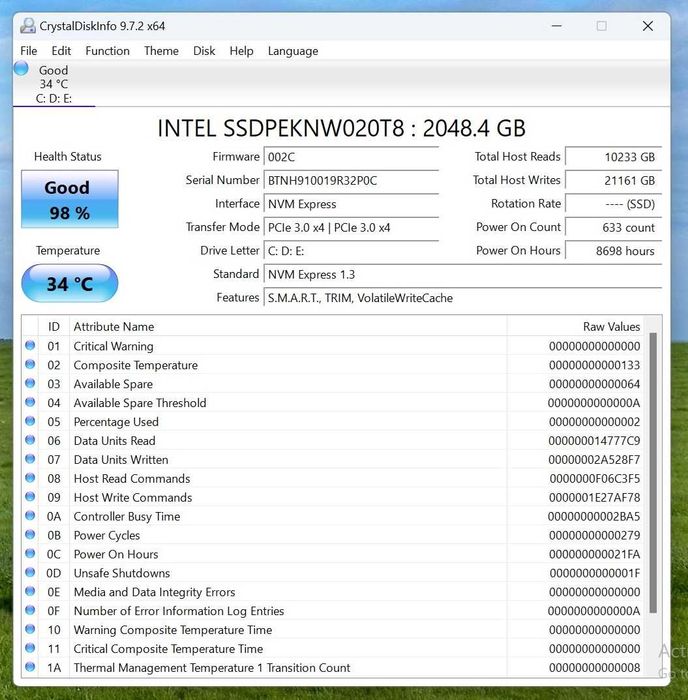The height and width of the screenshot is (700, 688).
Task: Open the Help menu
Action: (241, 51)
